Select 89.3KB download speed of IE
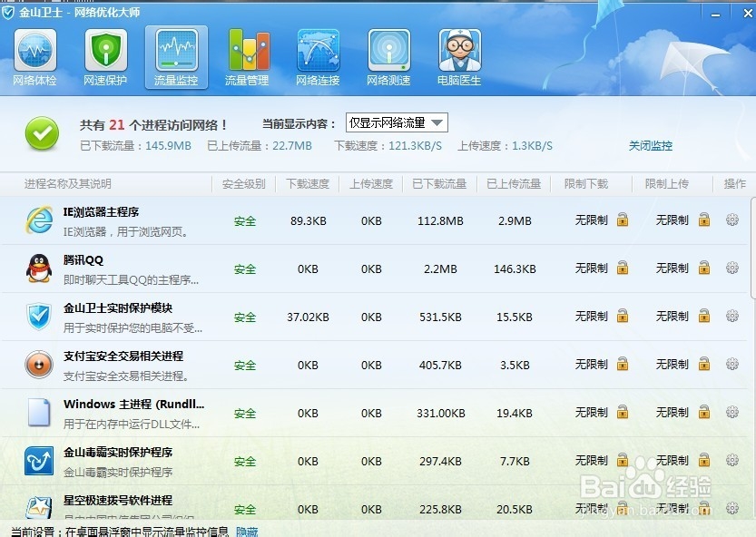756x537 pixels. tap(308, 220)
